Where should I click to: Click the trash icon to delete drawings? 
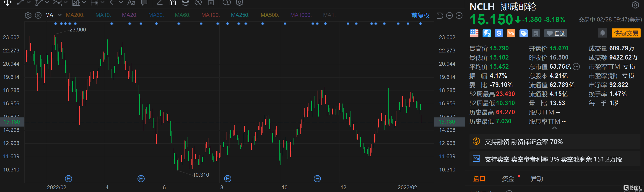tap(211, 3)
